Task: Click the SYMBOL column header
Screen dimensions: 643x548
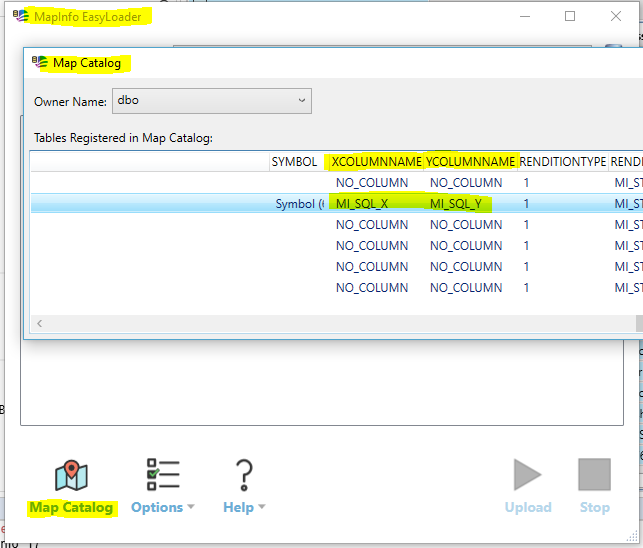Action: tap(294, 161)
